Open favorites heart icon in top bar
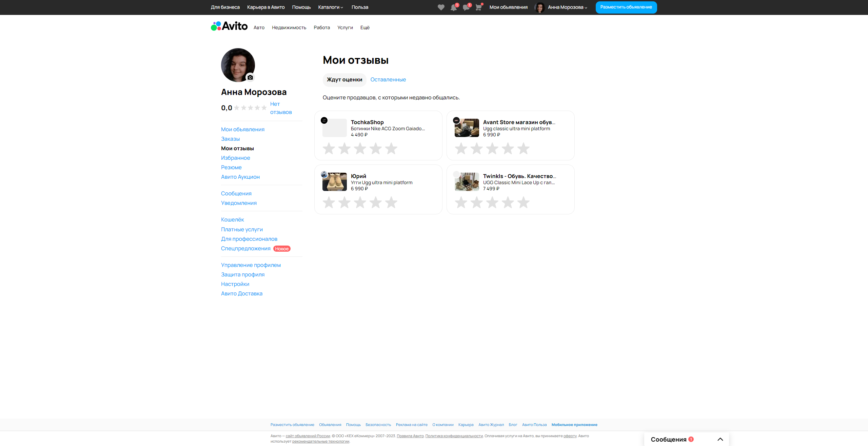The height and width of the screenshot is (446, 868). tap(441, 7)
